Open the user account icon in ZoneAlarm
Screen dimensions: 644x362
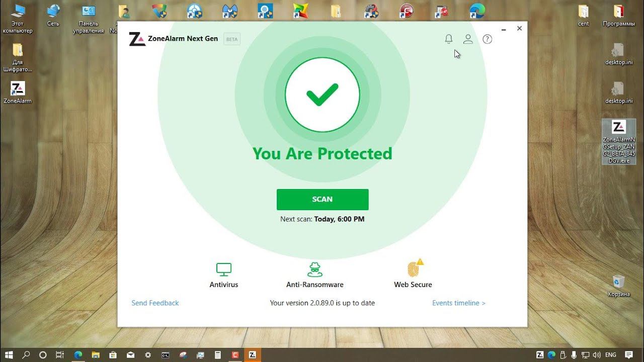coord(468,39)
